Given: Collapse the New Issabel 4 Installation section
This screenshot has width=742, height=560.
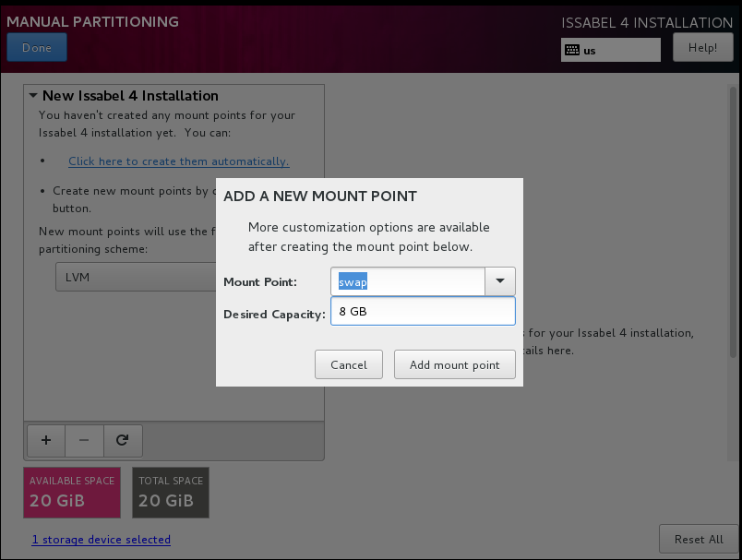Looking at the screenshot, I should (x=33, y=96).
